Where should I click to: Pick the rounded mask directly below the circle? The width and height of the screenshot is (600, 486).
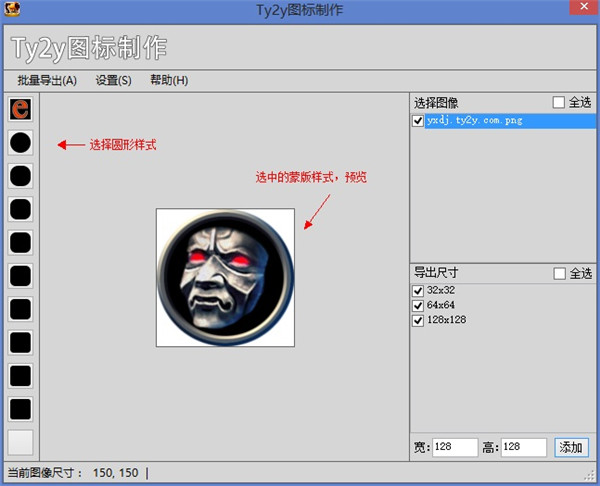(x=20, y=176)
